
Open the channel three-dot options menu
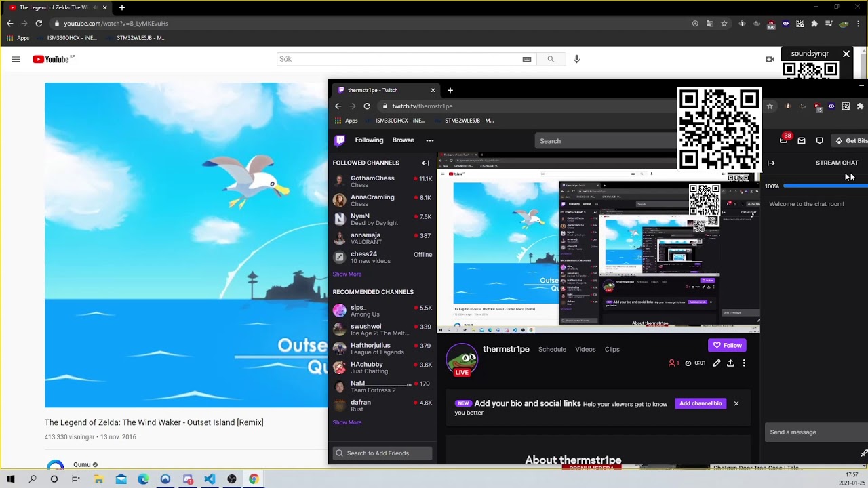point(744,363)
